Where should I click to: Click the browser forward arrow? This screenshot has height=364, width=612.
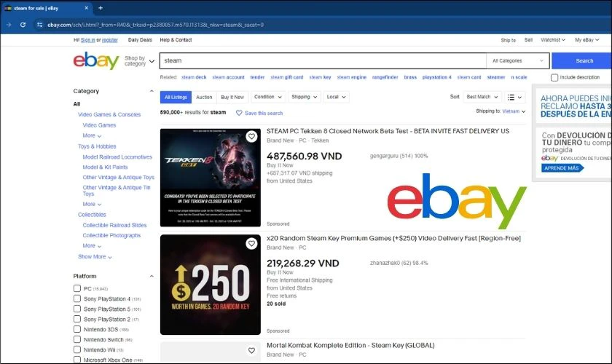[9, 25]
